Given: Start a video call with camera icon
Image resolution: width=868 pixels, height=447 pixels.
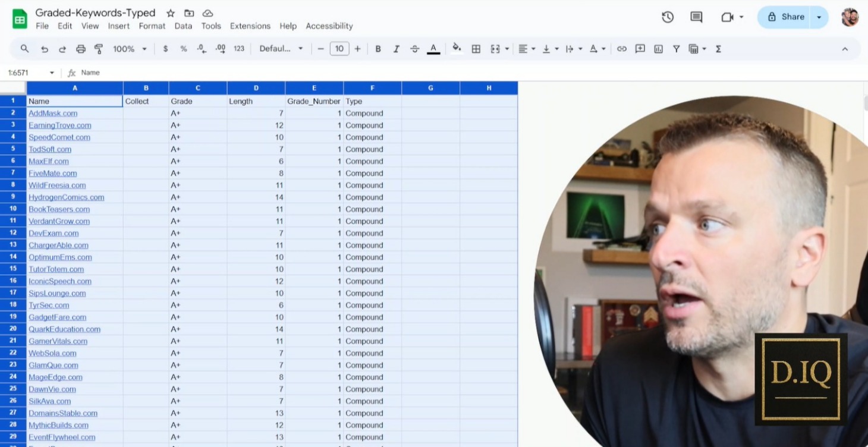Looking at the screenshot, I should click(x=727, y=17).
